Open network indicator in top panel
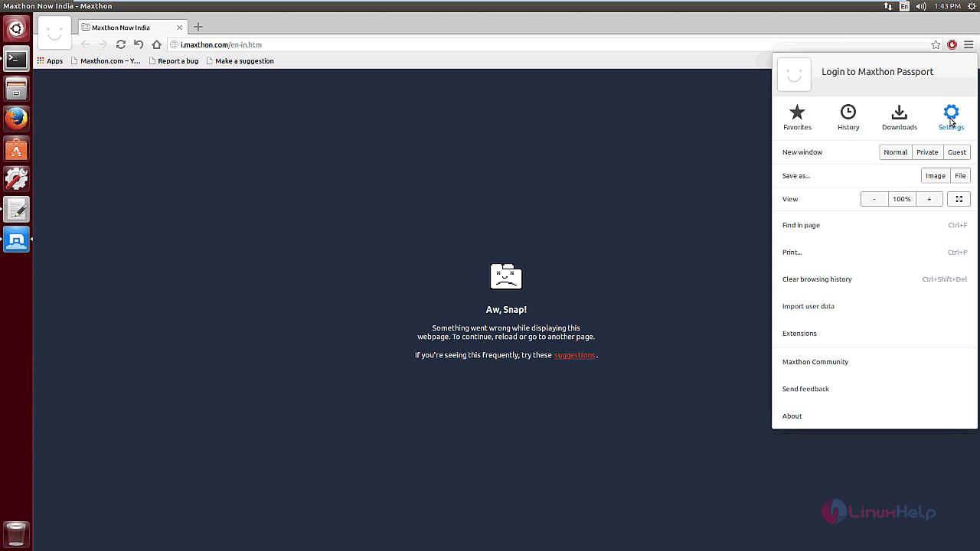Viewport: 980px width, 551px height. (888, 6)
